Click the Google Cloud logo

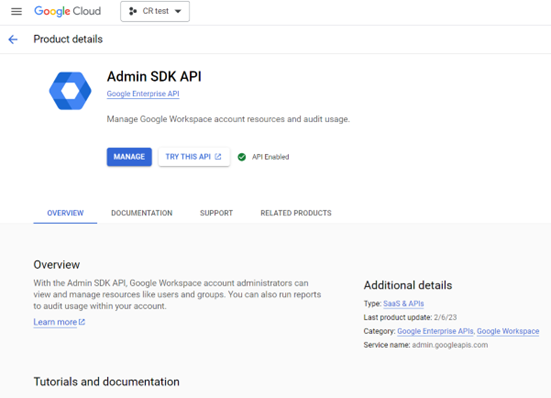pos(67,11)
